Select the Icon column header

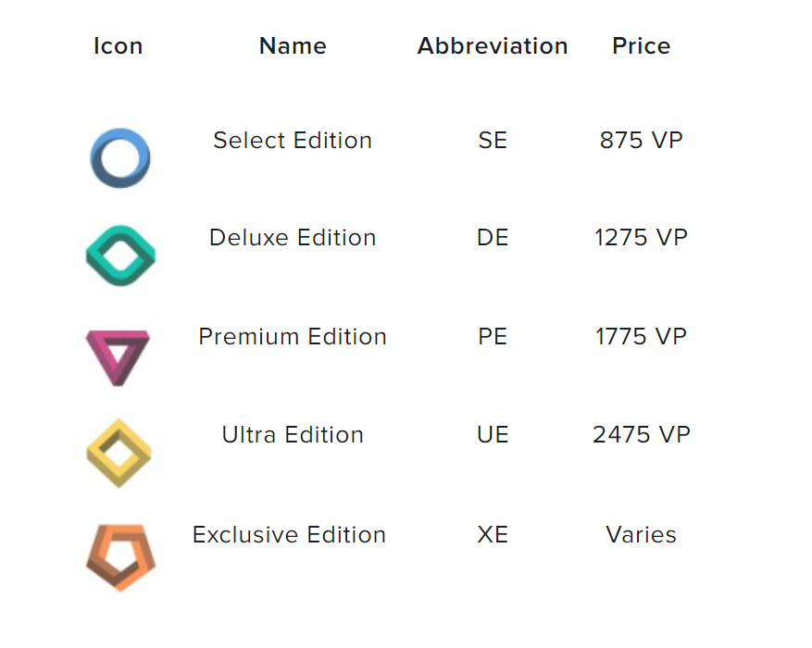119,46
